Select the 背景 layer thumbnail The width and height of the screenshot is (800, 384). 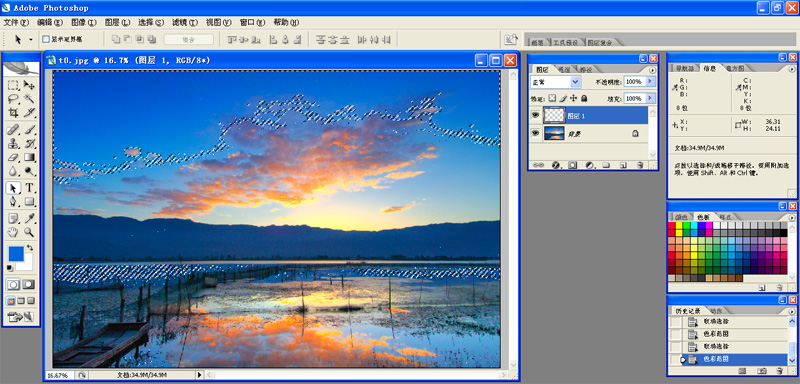(554, 133)
